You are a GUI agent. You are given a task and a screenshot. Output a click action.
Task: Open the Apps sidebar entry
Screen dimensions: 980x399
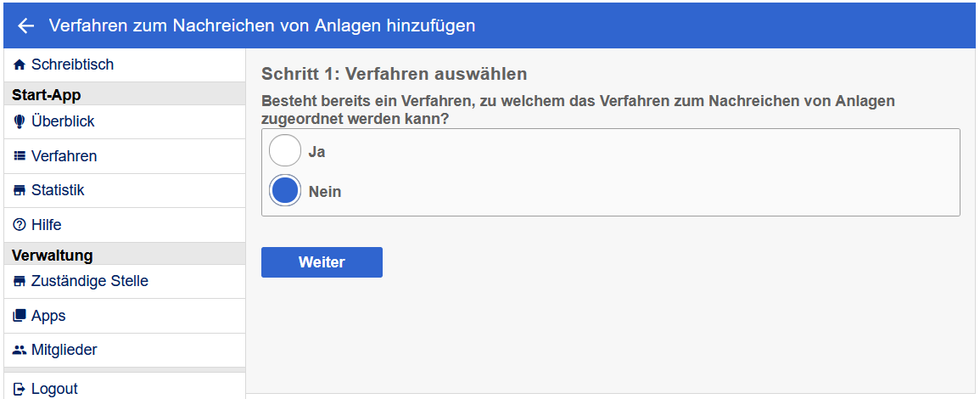(x=48, y=316)
